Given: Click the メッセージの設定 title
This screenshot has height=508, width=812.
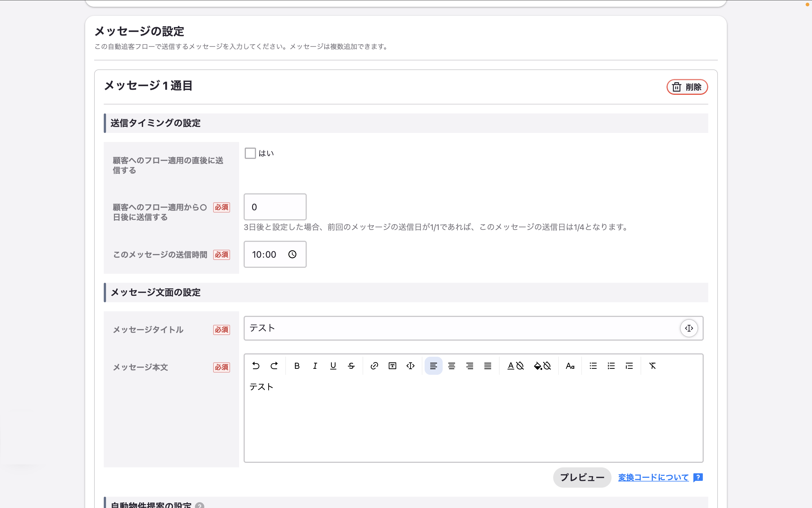Looking at the screenshot, I should pos(139,31).
